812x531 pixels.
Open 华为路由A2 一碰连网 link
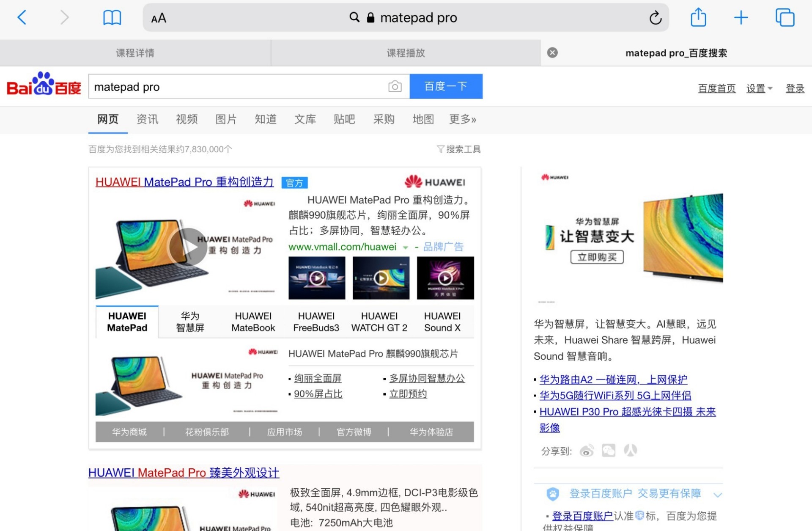tap(613, 380)
